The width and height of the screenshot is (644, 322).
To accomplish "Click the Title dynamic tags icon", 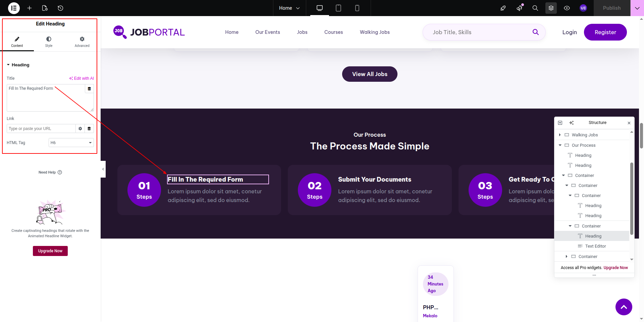I will (89, 89).
